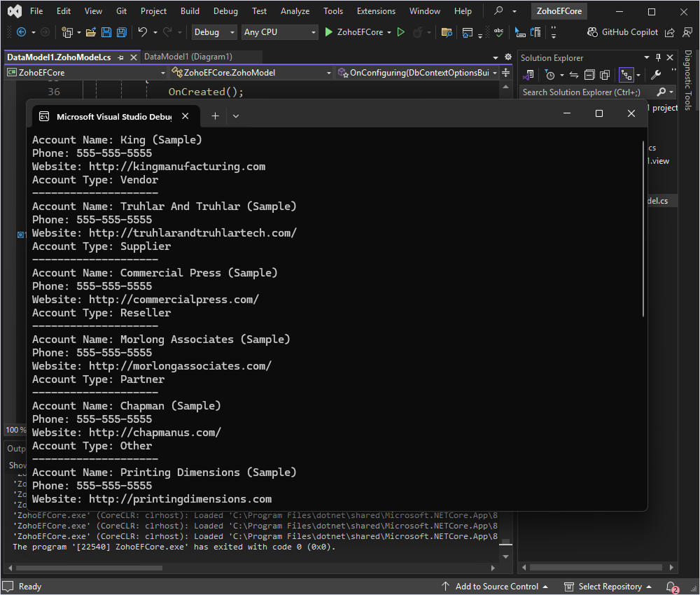Open the Build menu
The height and width of the screenshot is (595, 700).
pyautogui.click(x=190, y=11)
